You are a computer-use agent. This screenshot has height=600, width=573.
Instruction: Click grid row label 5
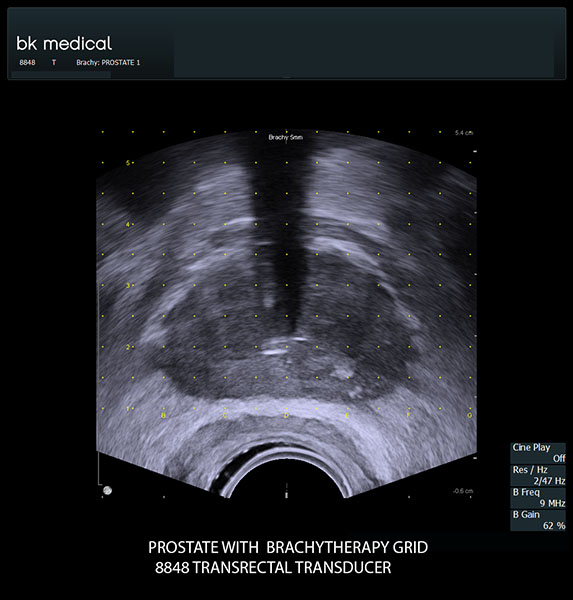coord(128,163)
